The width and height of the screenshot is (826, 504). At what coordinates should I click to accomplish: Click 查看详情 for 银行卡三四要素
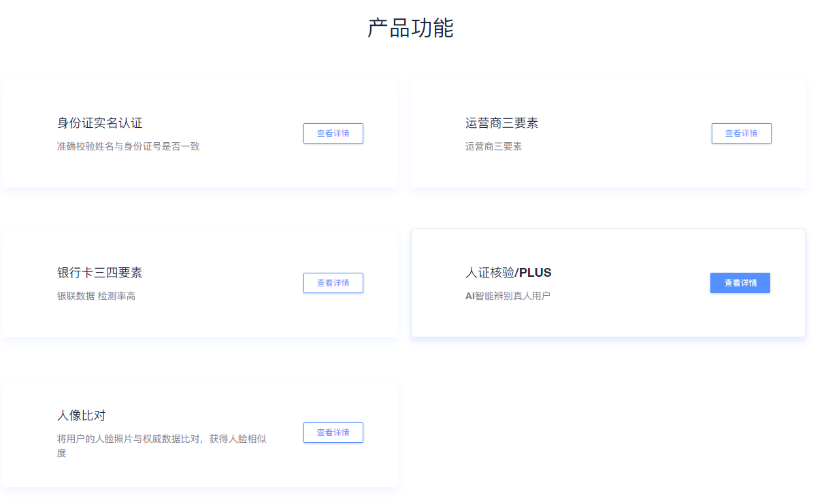point(333,283)
